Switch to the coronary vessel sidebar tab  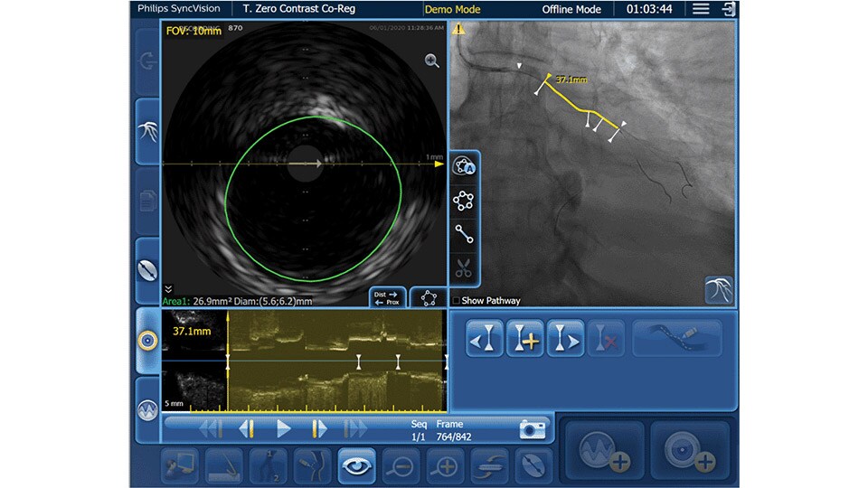147,129
